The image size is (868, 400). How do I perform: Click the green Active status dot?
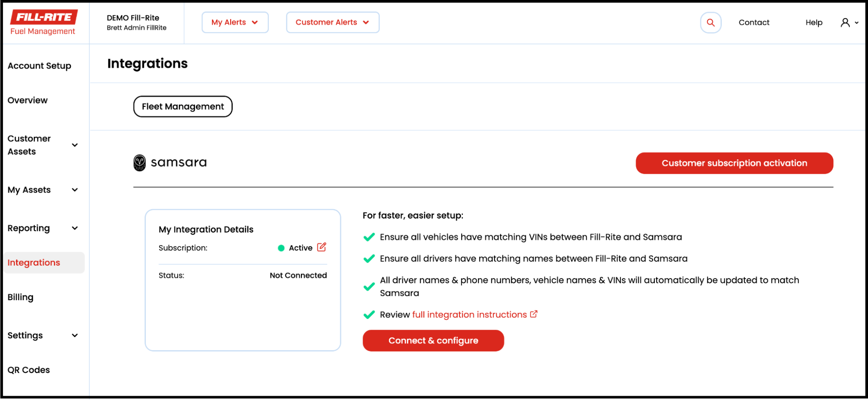click(281, 248)
